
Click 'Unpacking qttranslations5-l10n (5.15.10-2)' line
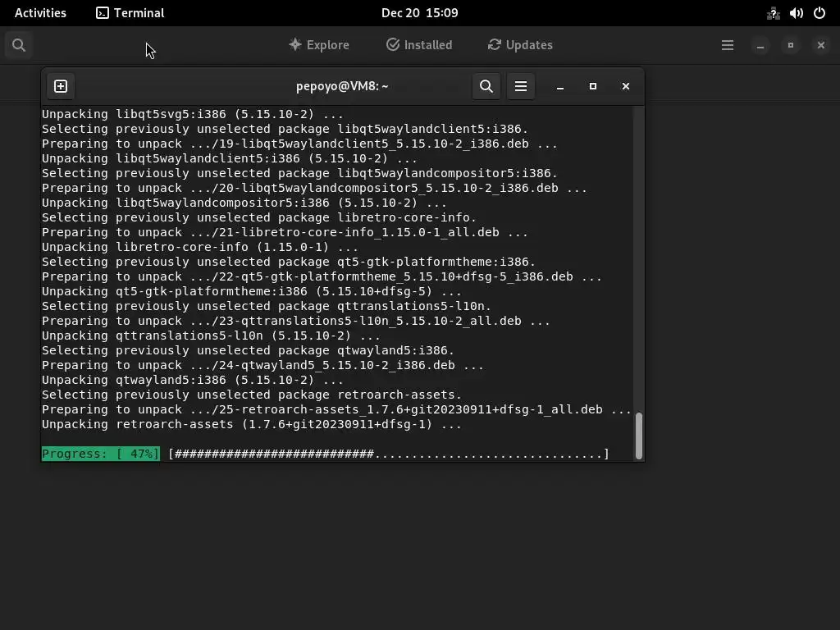(211, 336)
